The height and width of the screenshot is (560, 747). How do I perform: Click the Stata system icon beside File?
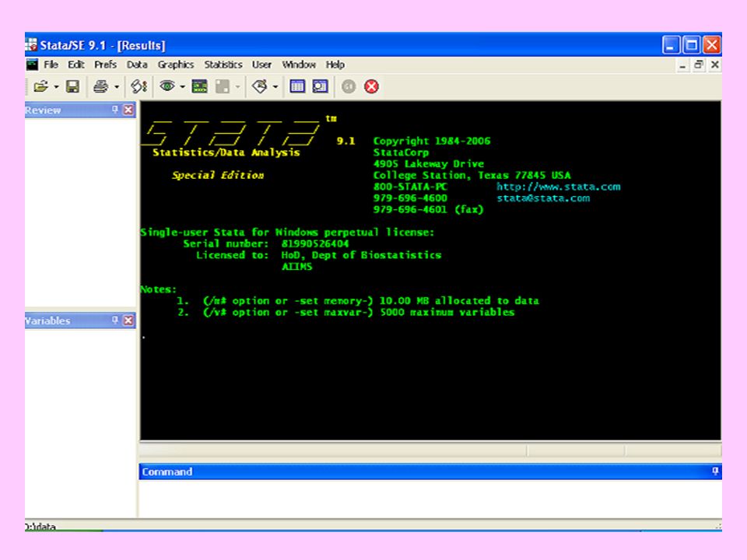(32, 65)
